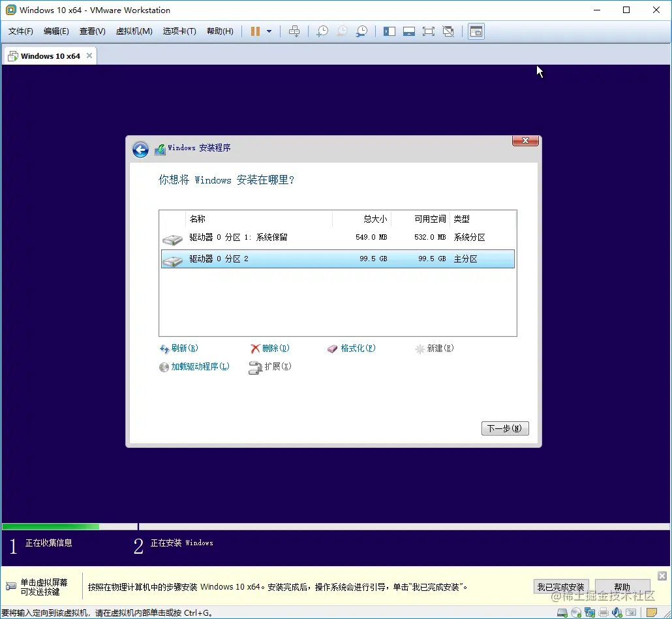Click the 刷新(R) link
This screenshot has height=619, width=672.
tap(179, 348)
